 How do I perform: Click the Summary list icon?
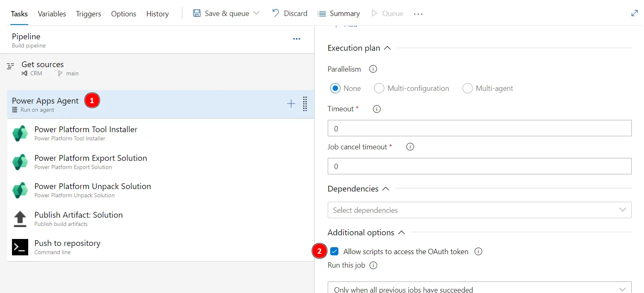coord(322,14)
